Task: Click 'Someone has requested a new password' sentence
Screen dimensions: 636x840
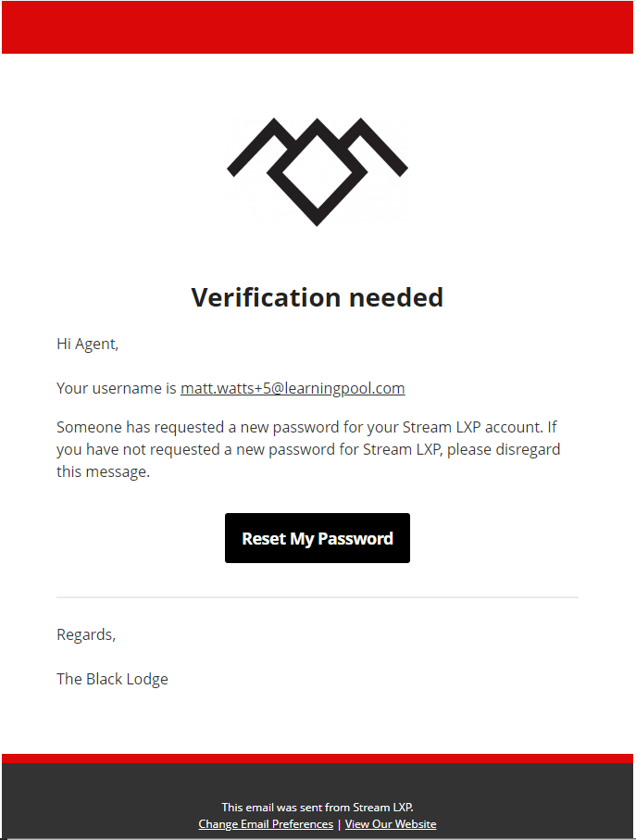Action: [185, 427]
